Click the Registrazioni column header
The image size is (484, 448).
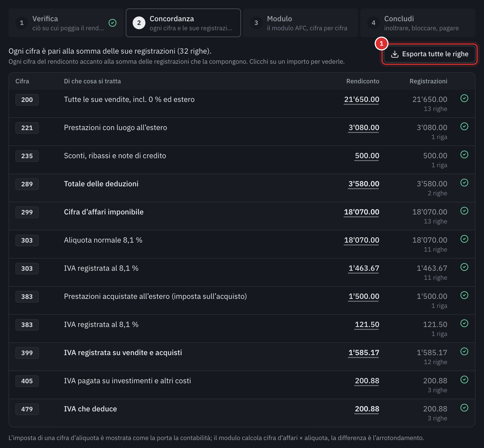[x=428, y=81]
